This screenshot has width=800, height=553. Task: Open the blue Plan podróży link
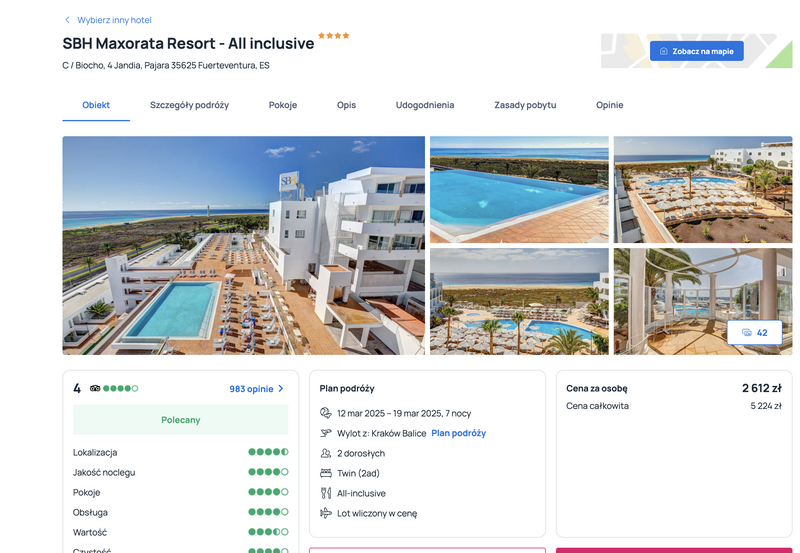[x=459, y=433]
